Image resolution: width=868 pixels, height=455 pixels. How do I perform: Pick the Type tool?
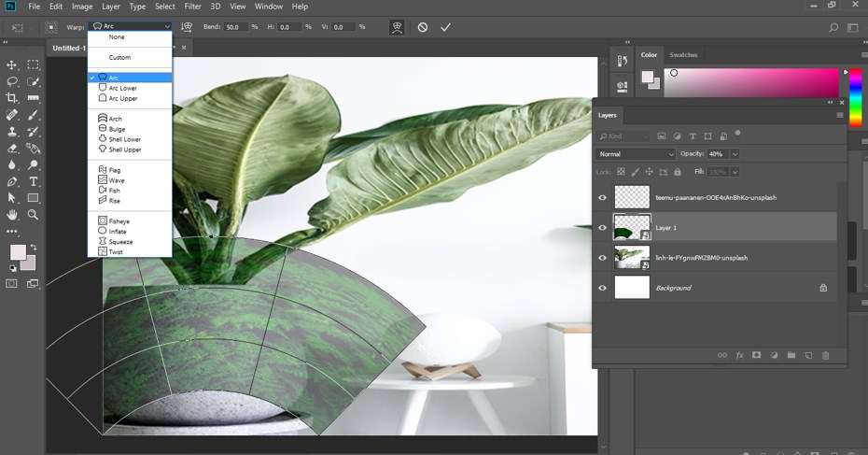pos(34,181)
